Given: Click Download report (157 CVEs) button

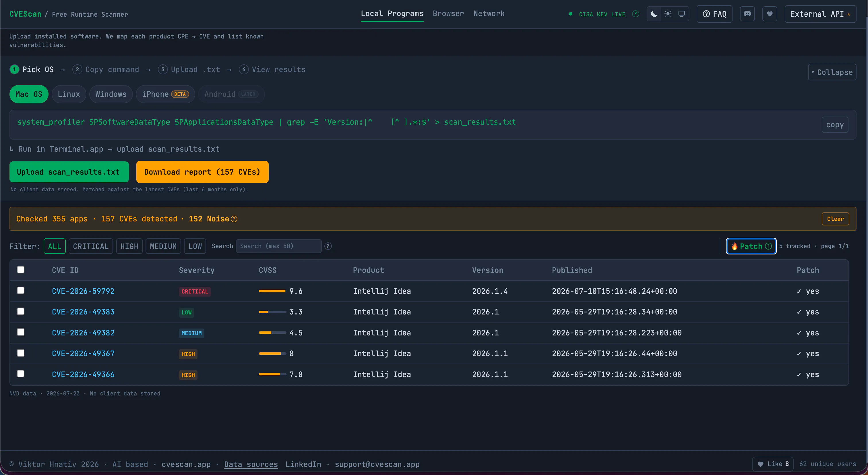Looking at the screenshot, I should (202, 172).
